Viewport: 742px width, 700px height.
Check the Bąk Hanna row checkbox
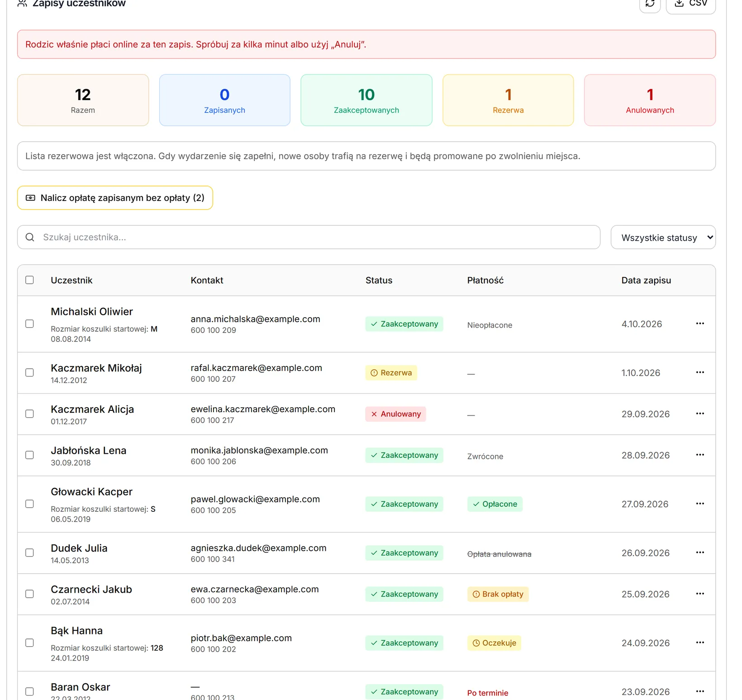(x=29, y=643)
